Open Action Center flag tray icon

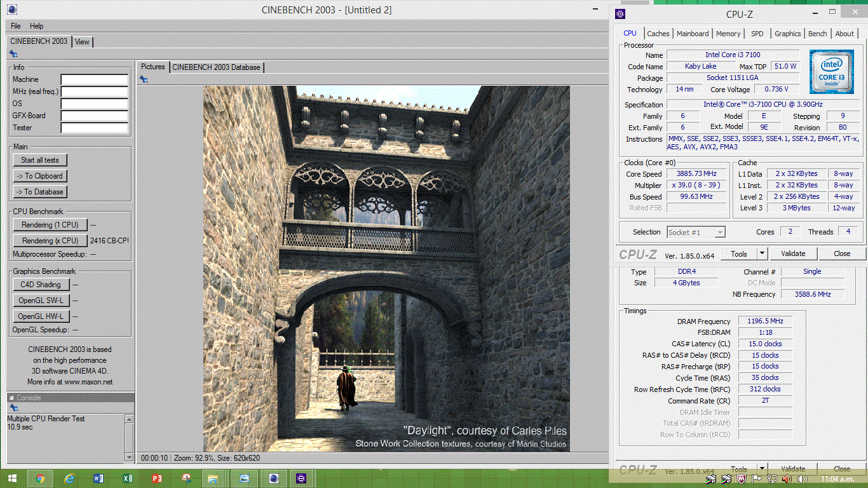(x=756, y=478)
